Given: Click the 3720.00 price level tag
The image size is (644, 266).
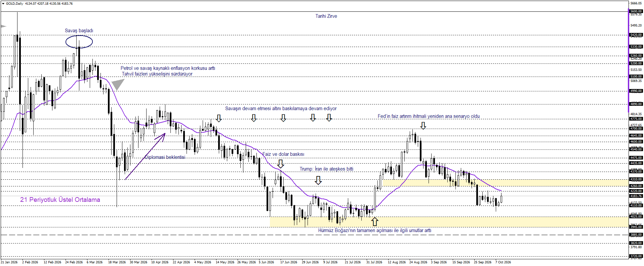Looking at the screenshot, I should tap(636, 256).
